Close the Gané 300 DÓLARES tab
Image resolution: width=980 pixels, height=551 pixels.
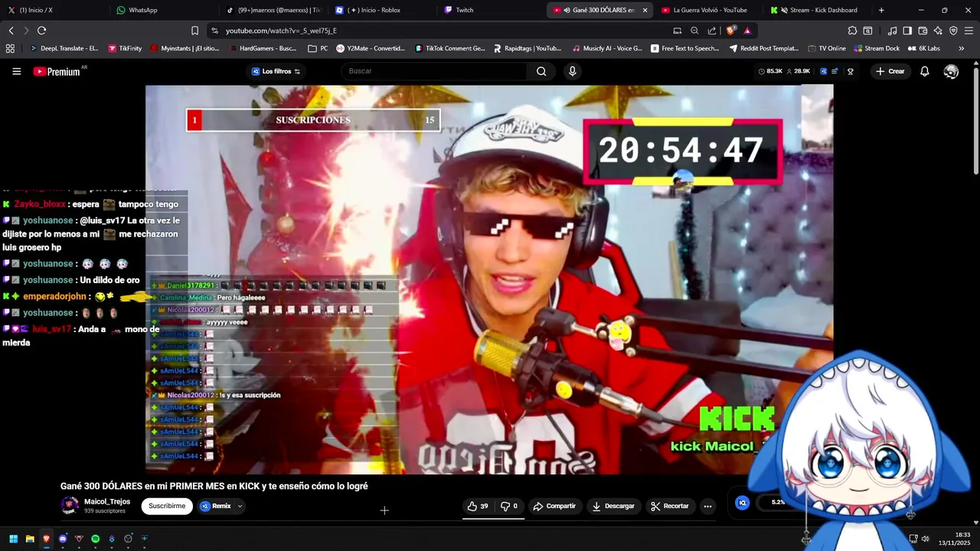645,10
